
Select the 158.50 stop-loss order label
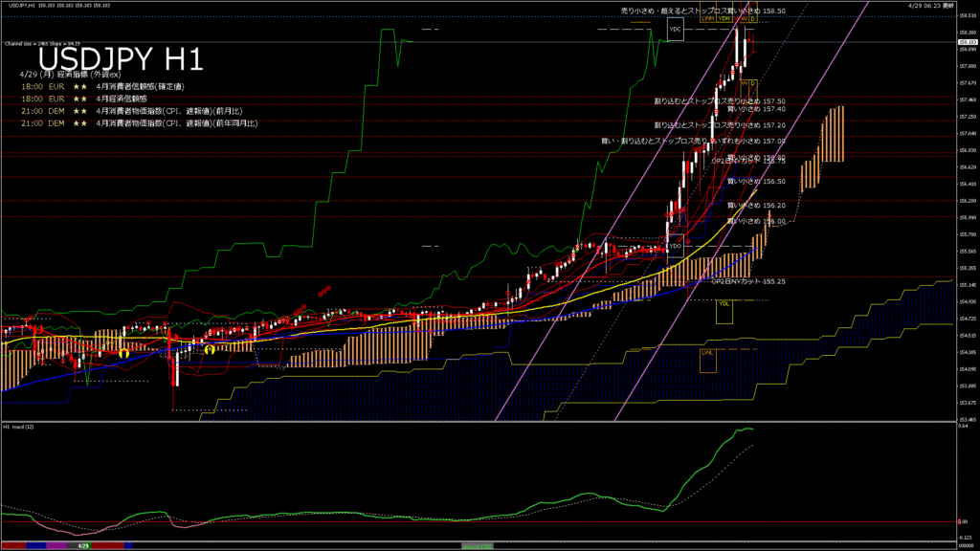[703, 11]
